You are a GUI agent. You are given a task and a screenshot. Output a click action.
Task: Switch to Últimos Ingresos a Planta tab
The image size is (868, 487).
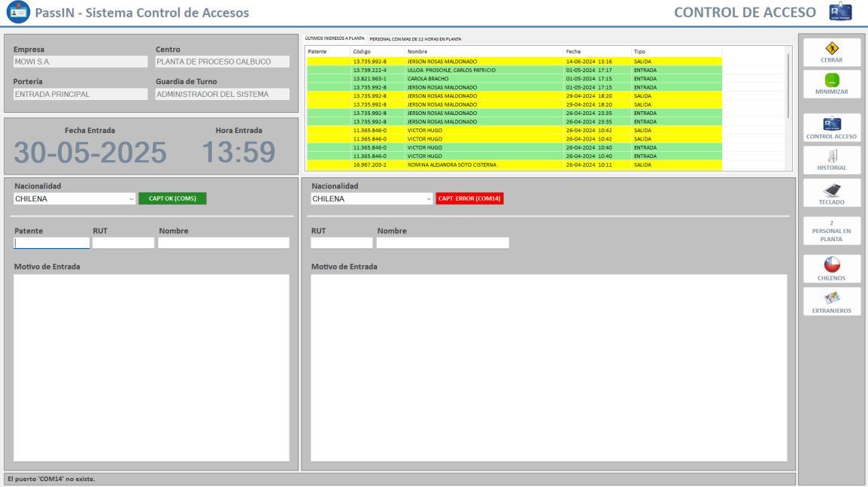click(335, 38)
